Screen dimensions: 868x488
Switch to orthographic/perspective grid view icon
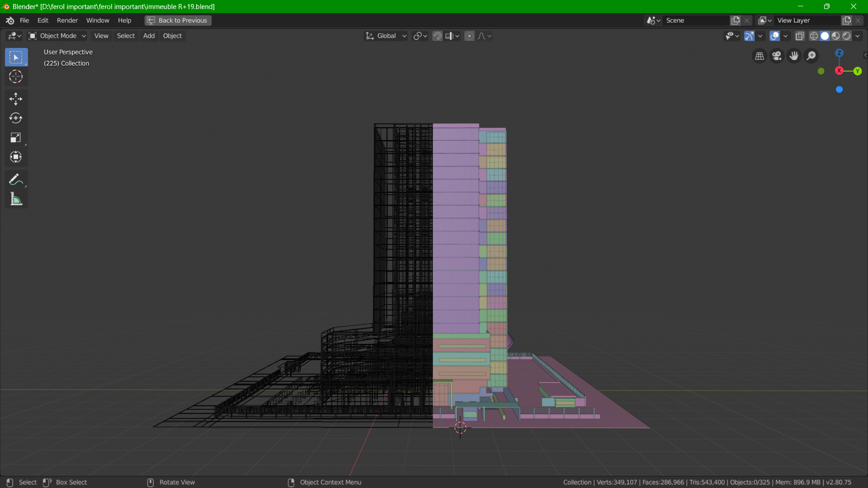tap(759, 56)
